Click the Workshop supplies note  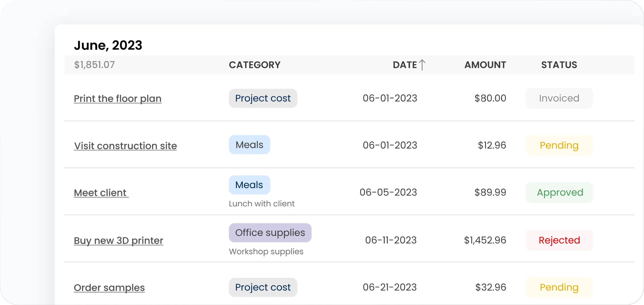(x=266, y=251)
